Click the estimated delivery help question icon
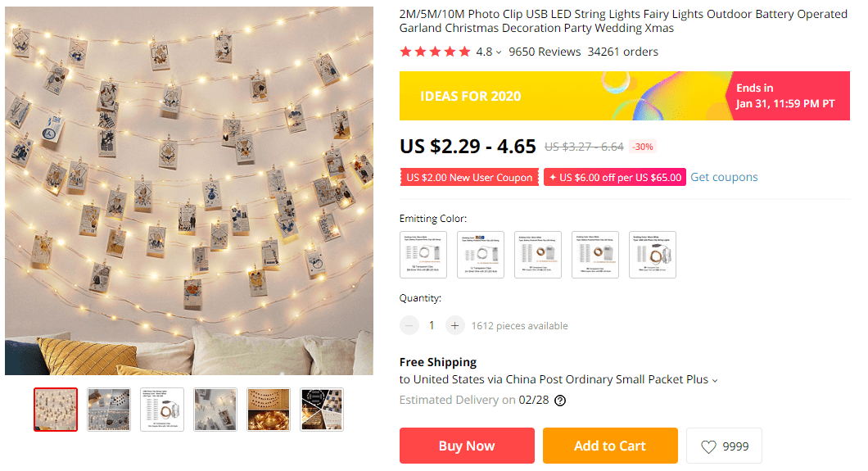This screenshot has height=471, width=868. tap(560, 401)
